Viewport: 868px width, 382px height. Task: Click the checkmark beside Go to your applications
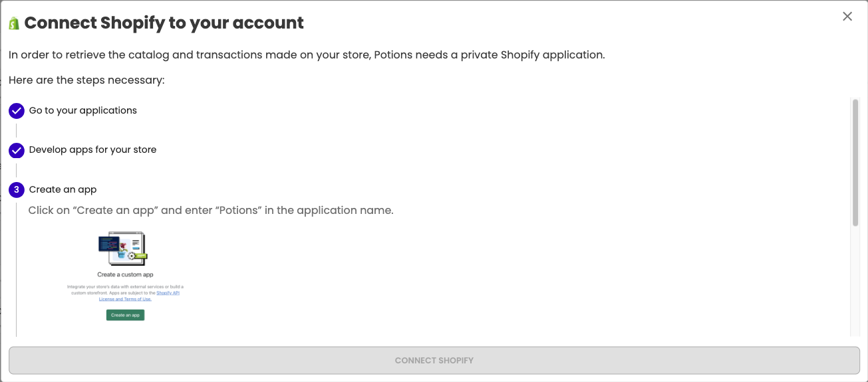click(x=17, y=111)
